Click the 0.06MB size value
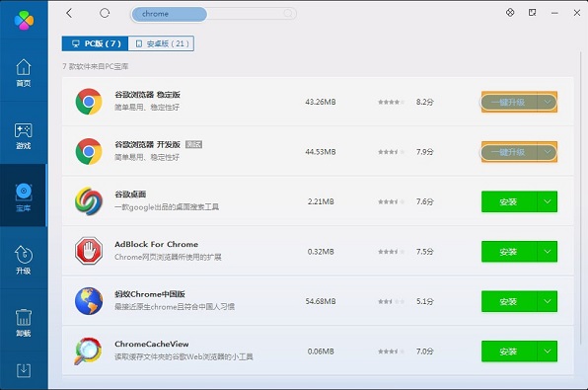 [x=321, y=351]
